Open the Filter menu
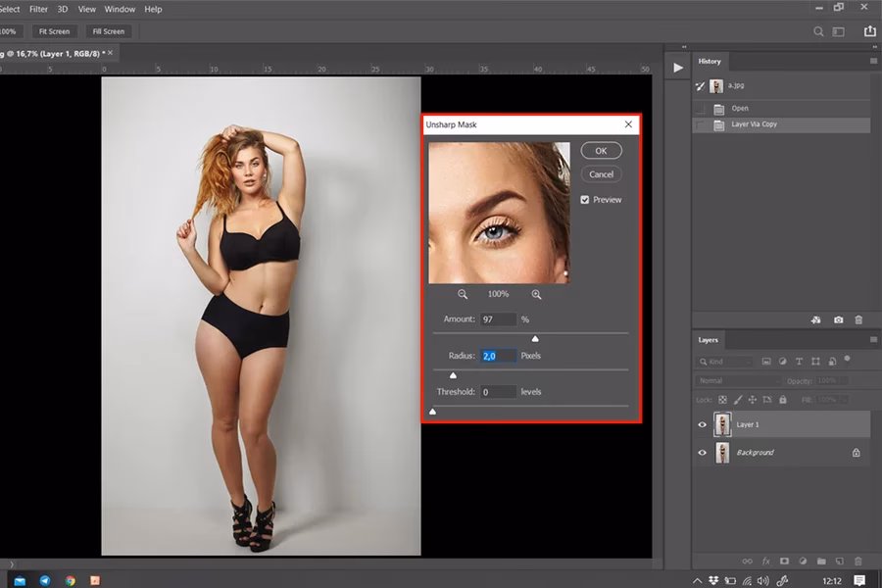The height and width of the screenshot is (588, 882). coord(38,9)
